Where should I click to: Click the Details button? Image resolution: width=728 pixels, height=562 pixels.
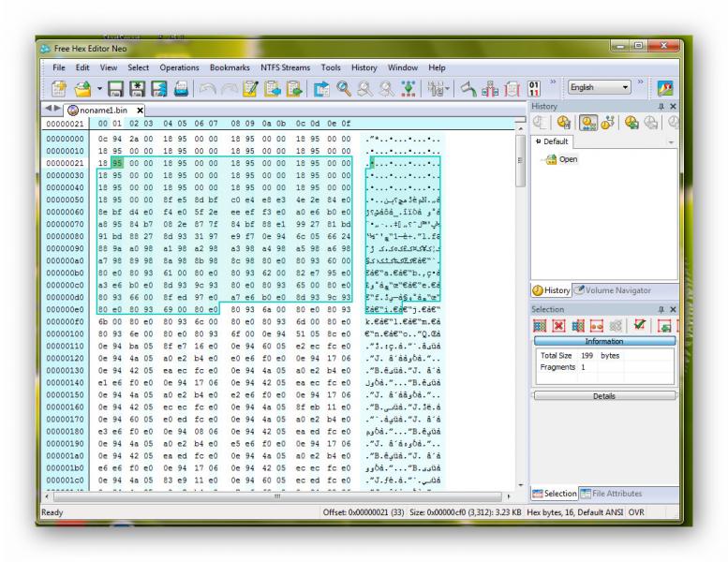604,396
